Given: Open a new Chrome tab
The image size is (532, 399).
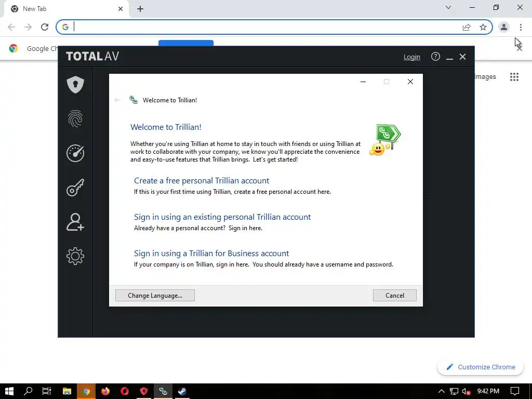Looking at the screenshot, I should (140, 9).
